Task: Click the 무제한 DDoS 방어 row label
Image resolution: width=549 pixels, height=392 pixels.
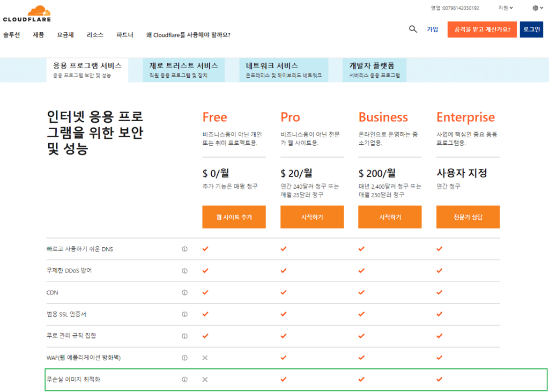Action: [69, 271]
